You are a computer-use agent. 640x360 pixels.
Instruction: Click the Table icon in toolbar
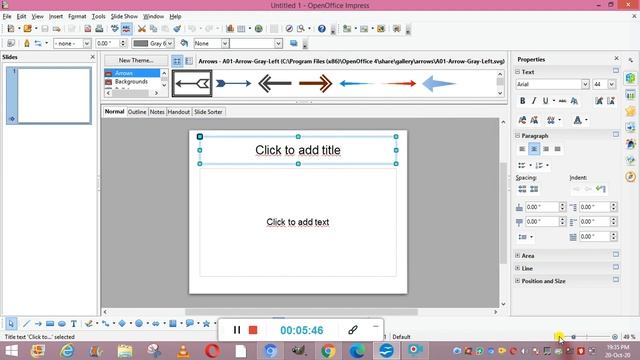pyautogui.click(x=241, y=29)
